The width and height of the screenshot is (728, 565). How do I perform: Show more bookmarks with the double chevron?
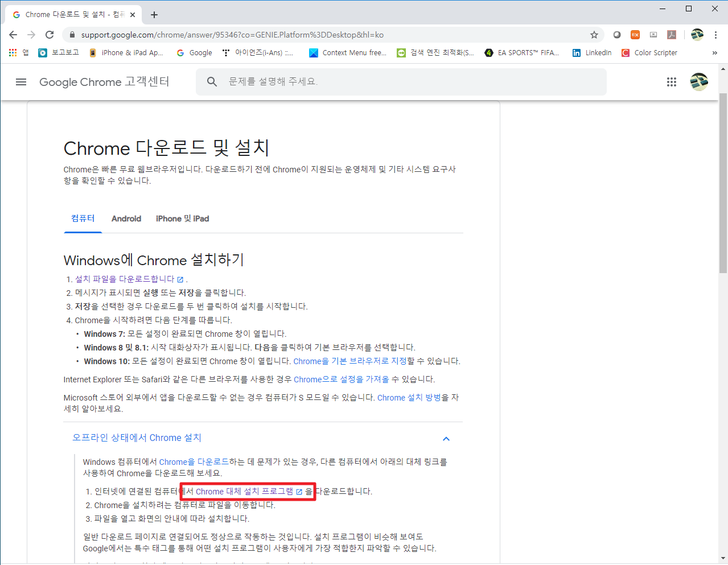(x=715, y=52)
